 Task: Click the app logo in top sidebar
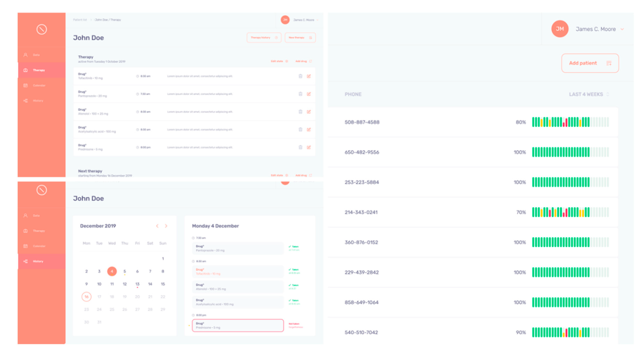[x=41, y=29]
